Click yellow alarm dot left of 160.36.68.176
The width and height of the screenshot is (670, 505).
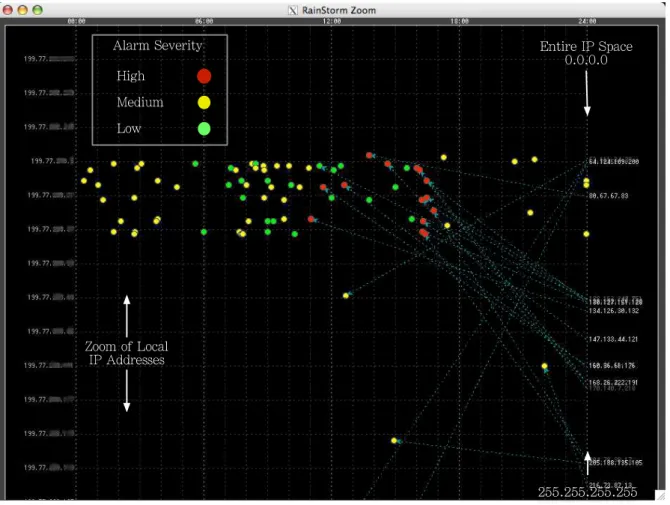544,366
